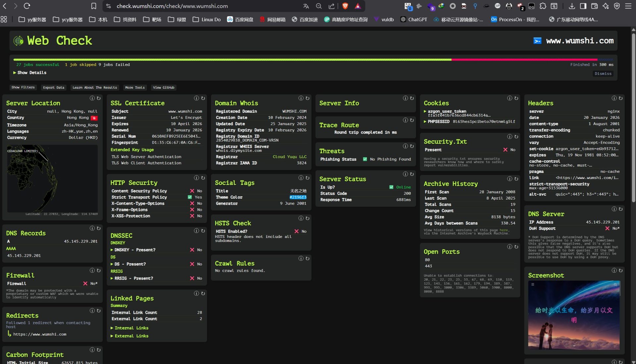Click the bookmark icon beside the address bar
Screen dimensions: 636x364
pyautogui.click(x=94, y=6)
